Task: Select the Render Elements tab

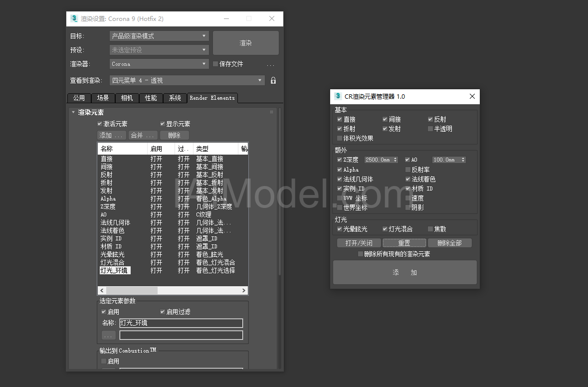Action: pyautogui.click(x=212, y=98)
